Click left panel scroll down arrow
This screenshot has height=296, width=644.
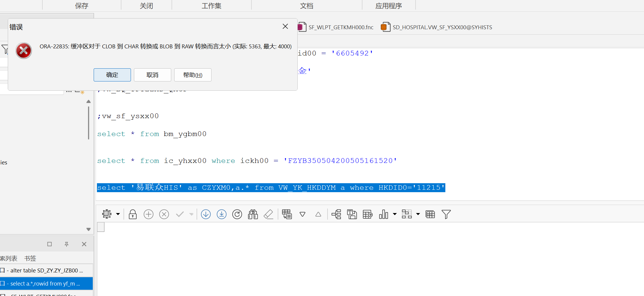[x=89, y=229]
